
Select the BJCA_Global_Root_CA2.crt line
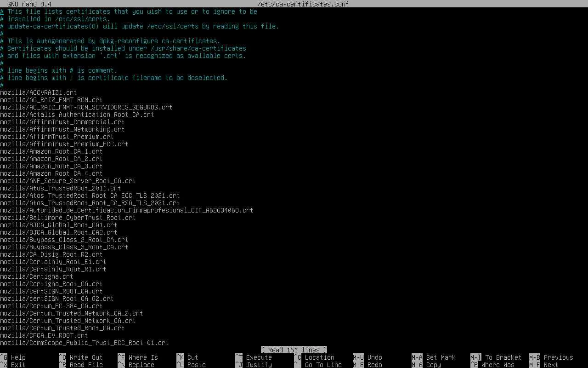coord(59,232)
